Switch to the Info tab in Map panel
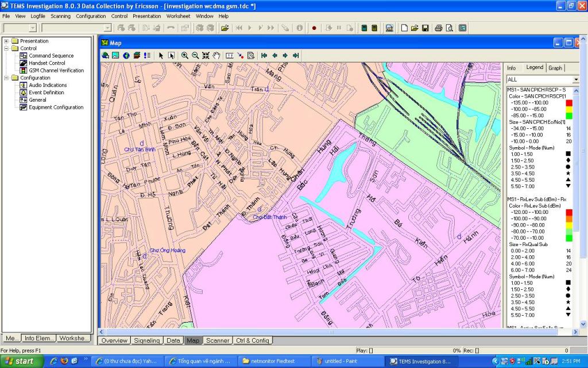This screenshot has height=368, width=588. pos(512,68)
